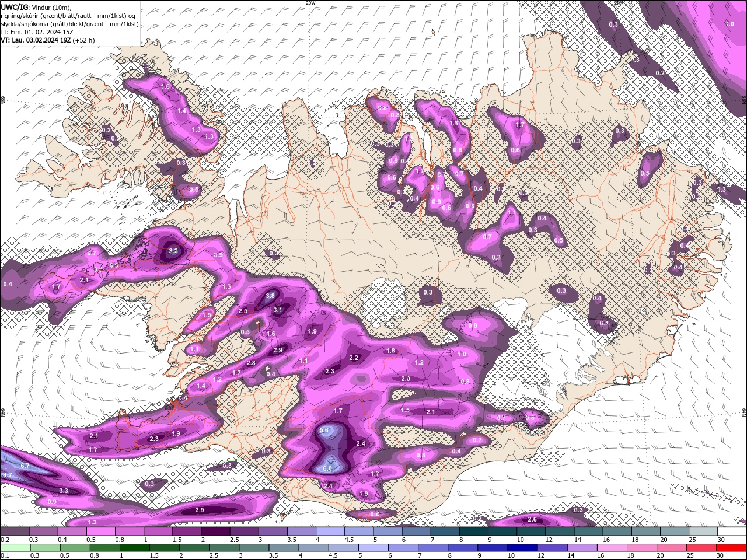The image size is (747, 560).
Task: Click the bright pink swatch between 0.5 and 0.8
Action: point(100,531)
